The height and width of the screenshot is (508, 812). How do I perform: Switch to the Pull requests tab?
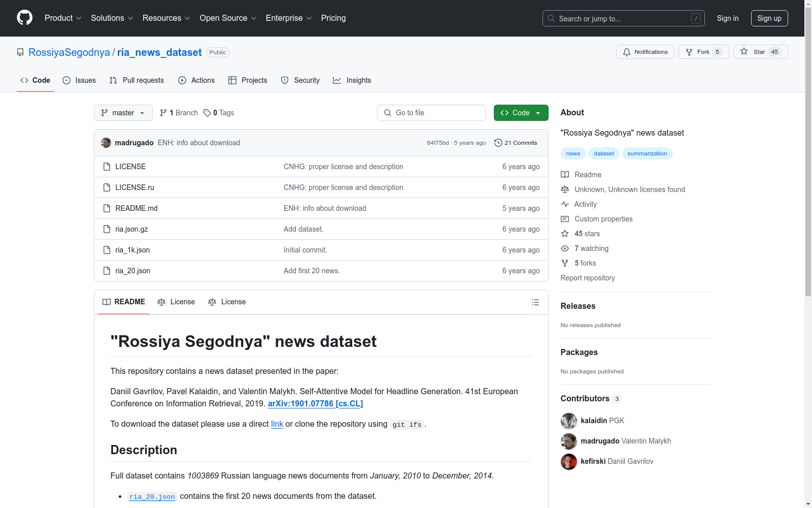point(137,80)
